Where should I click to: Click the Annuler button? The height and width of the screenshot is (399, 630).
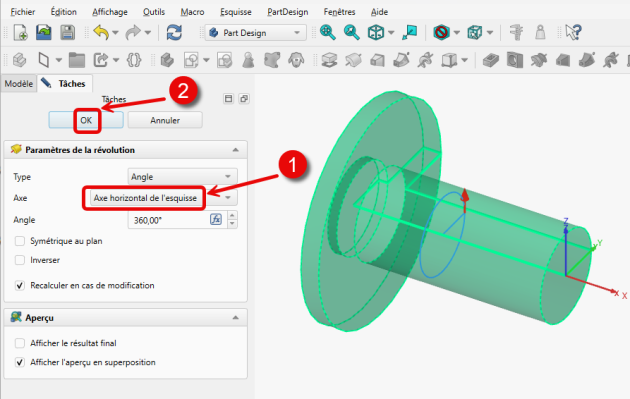[165, 120]
